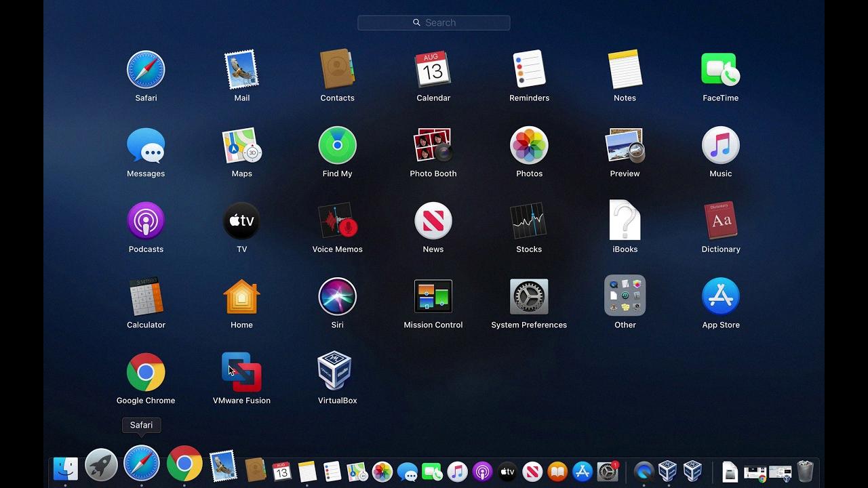Click Messages in the Dock
868x488 pixels.
click(x=408, y=472)
